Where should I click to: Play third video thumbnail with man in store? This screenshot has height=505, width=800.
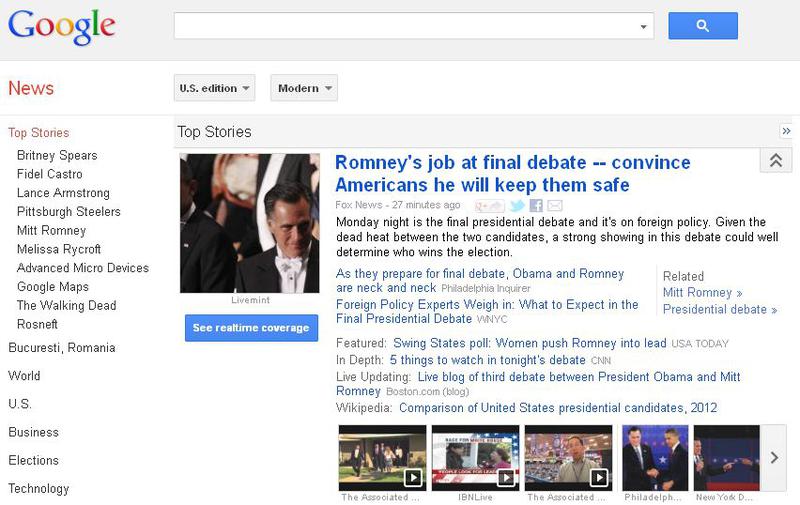tap(568, 458)
